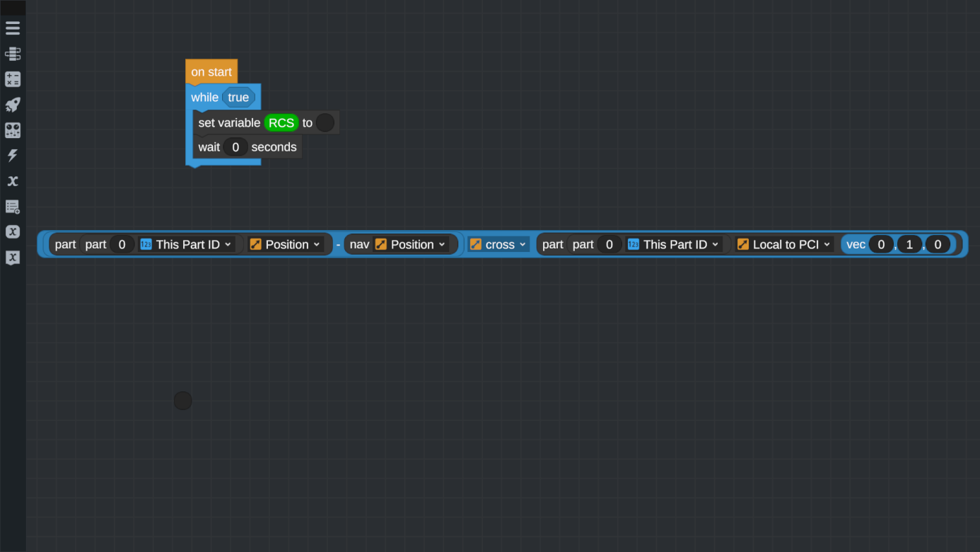Screen dimensions: 980x552
Task: Click the nav block label
Action: click(359, 244)
